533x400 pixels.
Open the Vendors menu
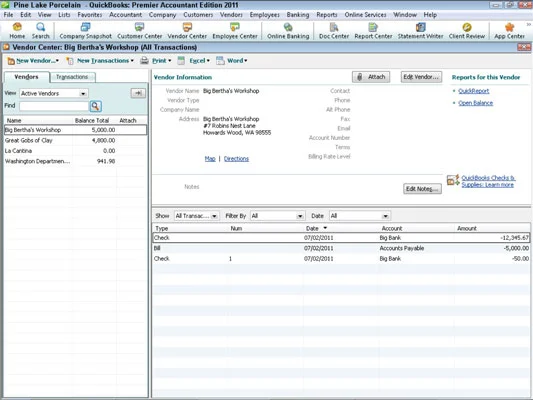coord(231,15)
